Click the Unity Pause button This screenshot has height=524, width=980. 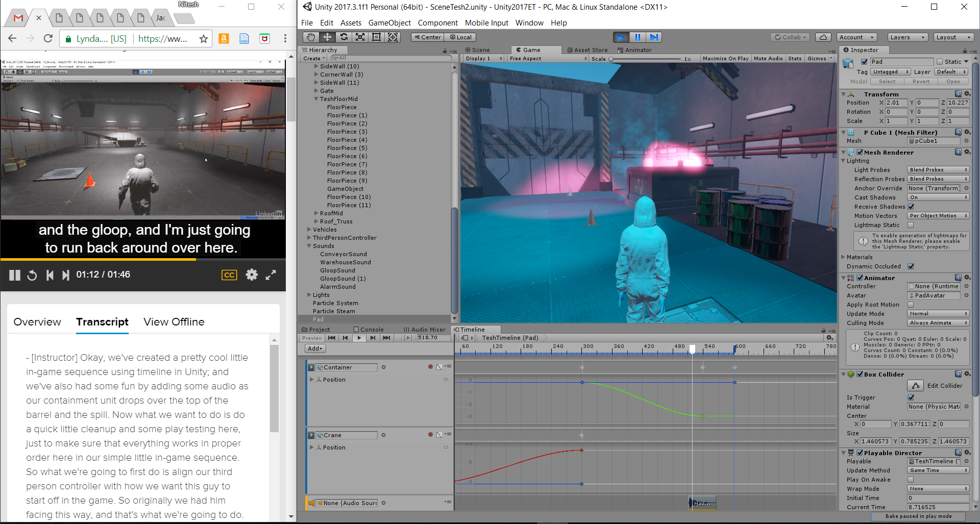click(638, 37)
